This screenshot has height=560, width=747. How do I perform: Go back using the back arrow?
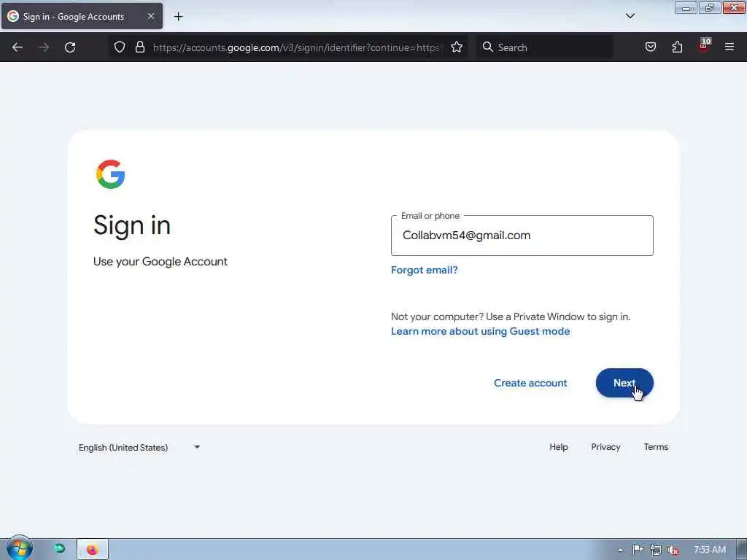(18, 47)
